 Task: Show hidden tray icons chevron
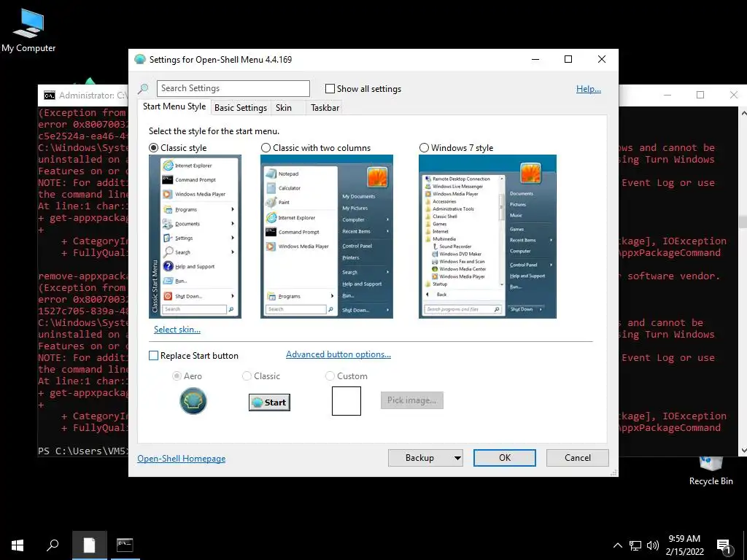pyautogui.click(x=617, y=545)
